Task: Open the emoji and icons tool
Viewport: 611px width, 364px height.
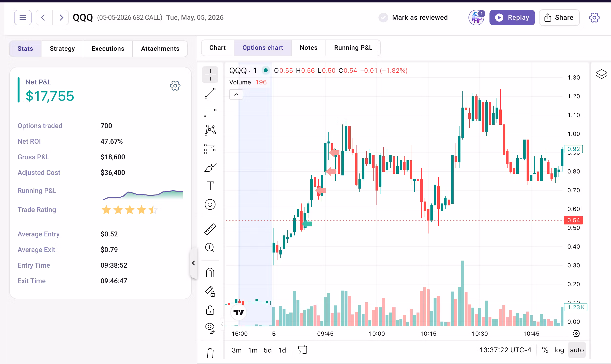Action: tap(210, 204)
